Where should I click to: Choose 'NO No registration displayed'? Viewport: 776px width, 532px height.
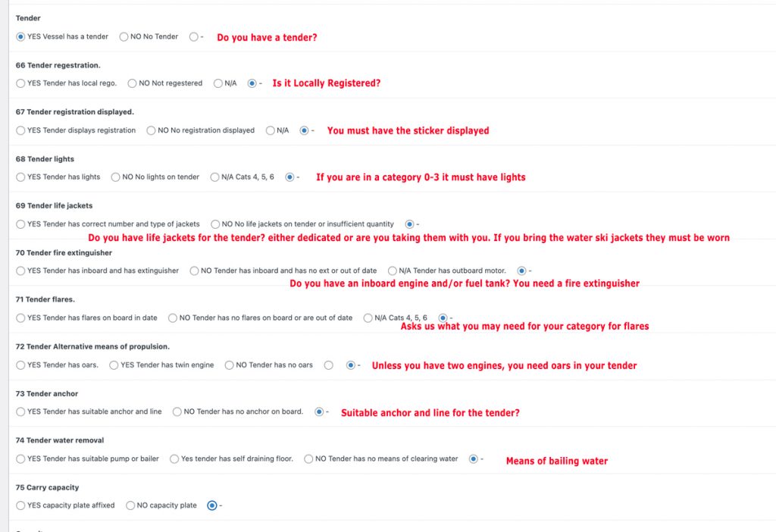tap(152, 130)
